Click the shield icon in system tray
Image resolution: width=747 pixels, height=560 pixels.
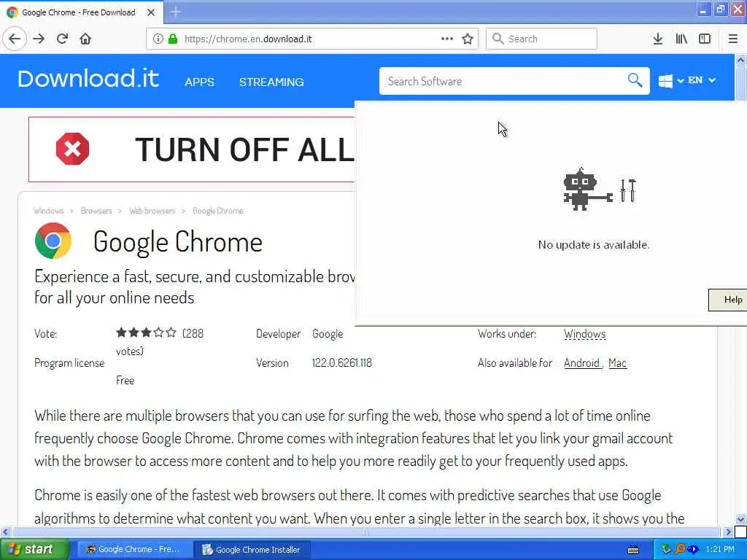(666, 550)
